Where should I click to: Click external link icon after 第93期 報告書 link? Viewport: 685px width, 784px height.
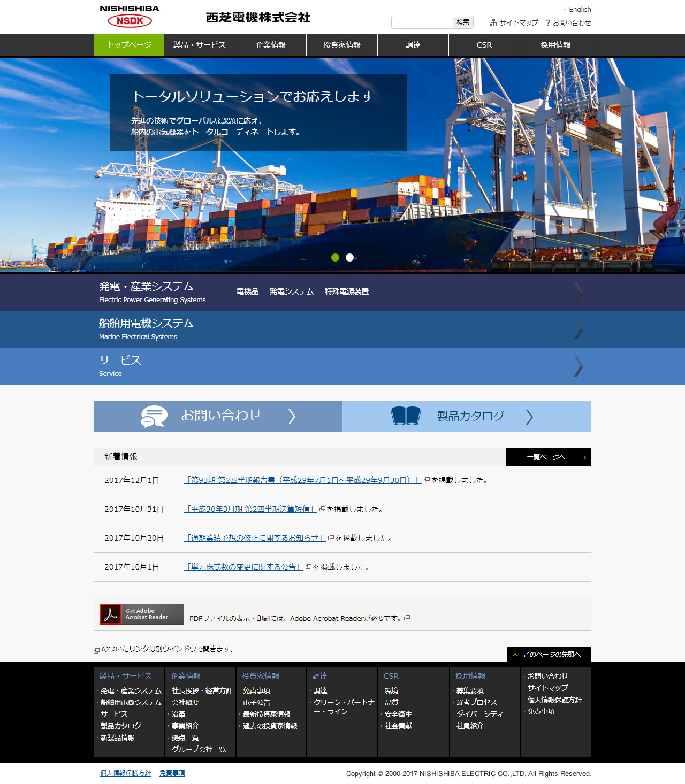click(x=427, y=480)
